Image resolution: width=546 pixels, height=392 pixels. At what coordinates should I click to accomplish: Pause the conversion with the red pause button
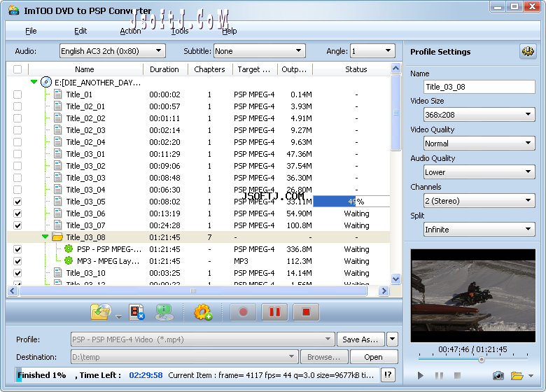[x=274, y=312]
